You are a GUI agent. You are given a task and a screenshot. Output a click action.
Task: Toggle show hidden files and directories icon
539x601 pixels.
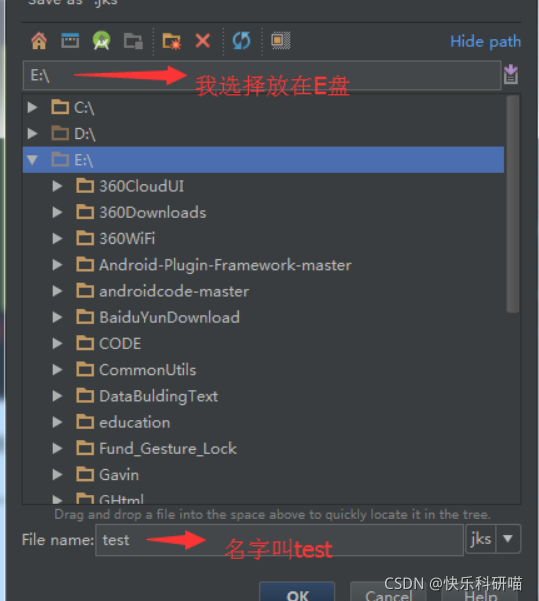(281, 41)
